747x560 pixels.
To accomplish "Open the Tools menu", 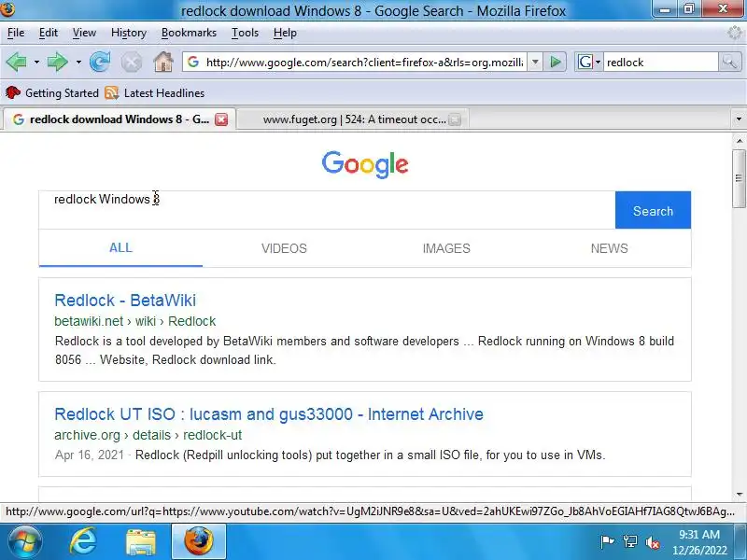I will (x=245, y=33).
